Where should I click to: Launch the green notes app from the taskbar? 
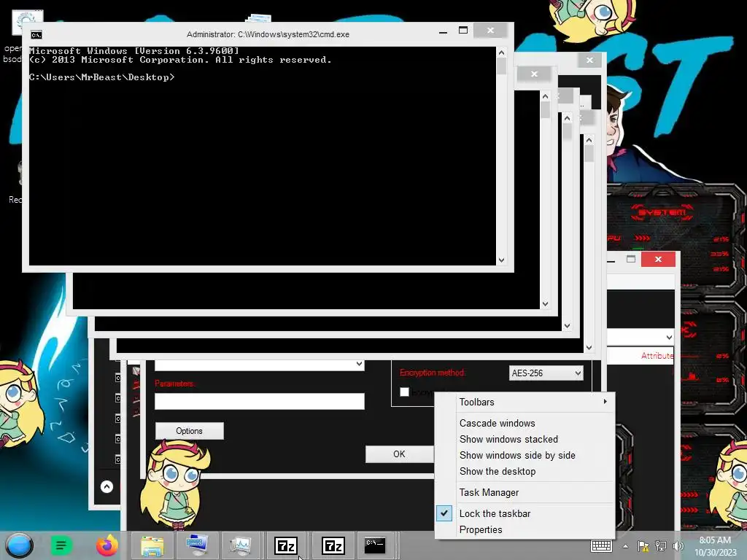click(x=61, y=545)
